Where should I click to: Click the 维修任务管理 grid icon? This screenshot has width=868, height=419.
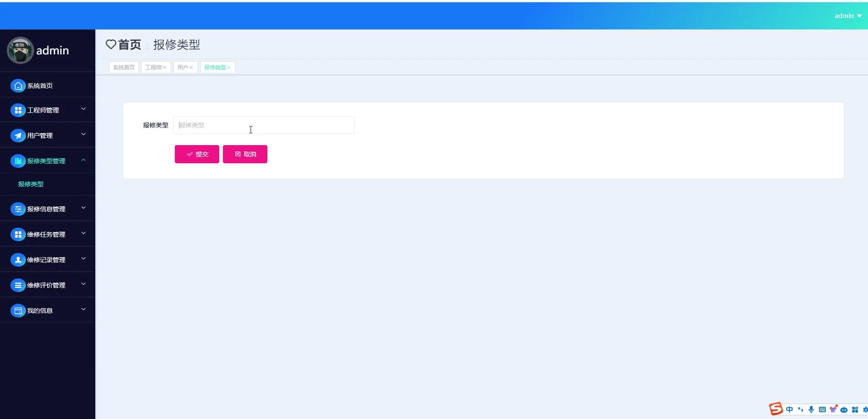pos(18,234)
